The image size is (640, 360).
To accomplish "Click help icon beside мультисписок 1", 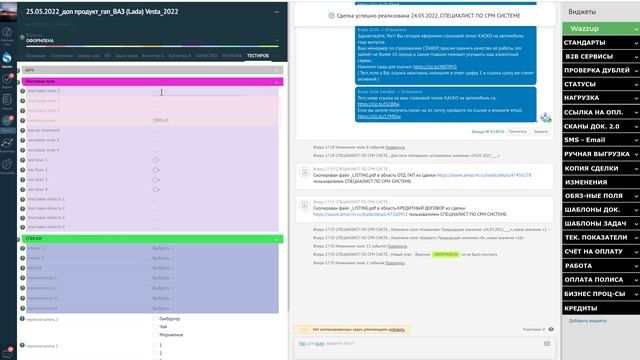I will (22, 278).
